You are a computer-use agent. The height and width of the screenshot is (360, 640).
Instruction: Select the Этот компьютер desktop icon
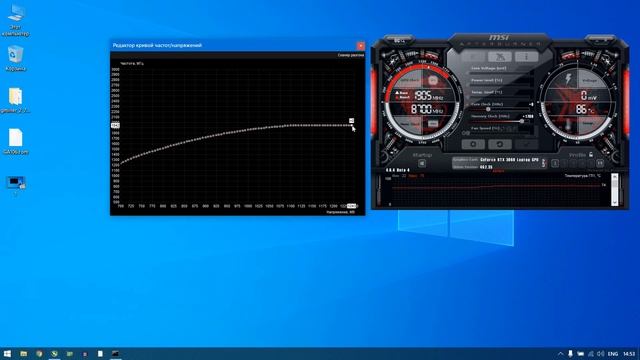pos(16,20)
